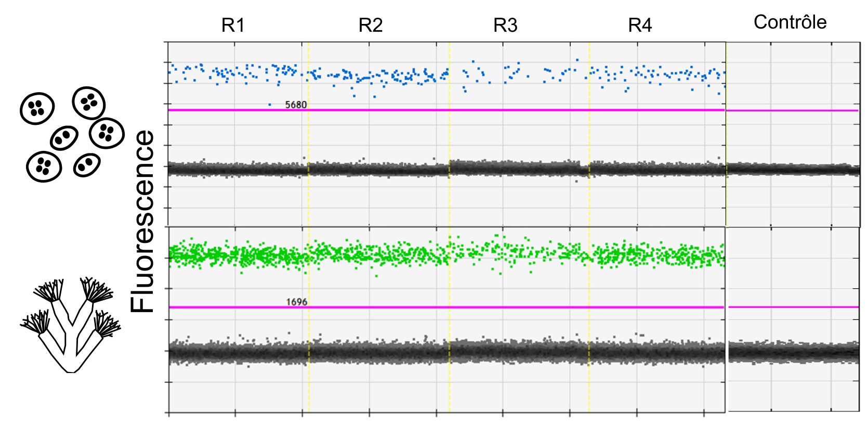Click the Contrôle column header
The width and height of the screenshot is (868, 423).
[790, 22]
